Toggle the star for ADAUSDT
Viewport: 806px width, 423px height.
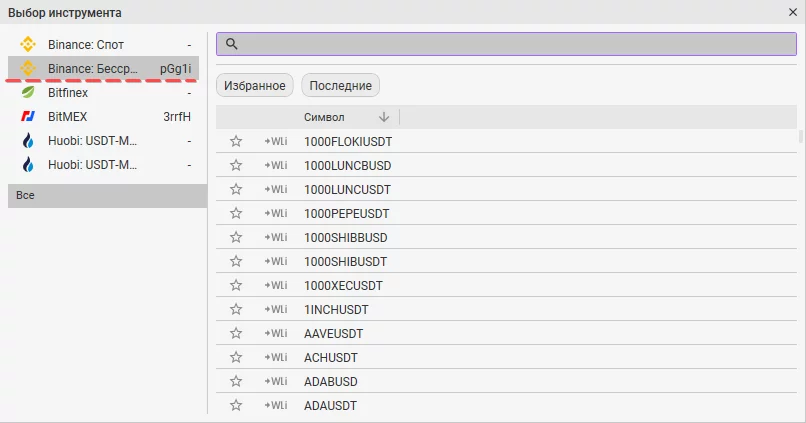(x=236, y=405)
